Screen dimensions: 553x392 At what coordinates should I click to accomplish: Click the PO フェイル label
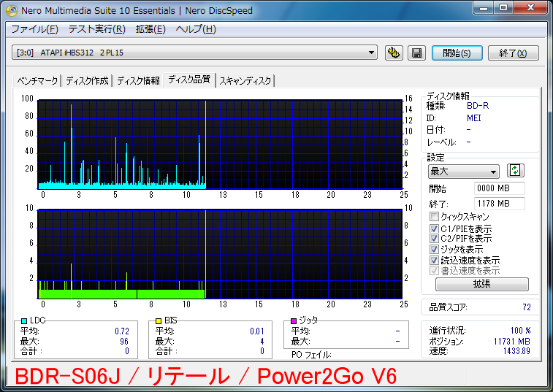(311, 355)
